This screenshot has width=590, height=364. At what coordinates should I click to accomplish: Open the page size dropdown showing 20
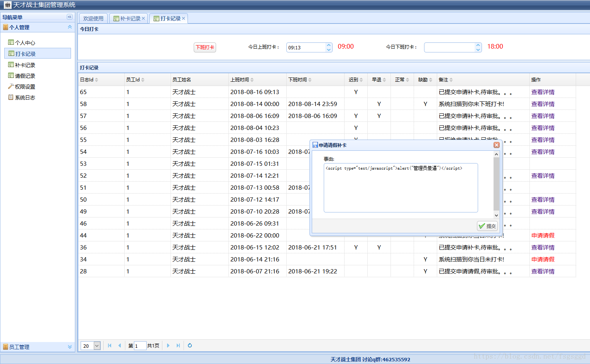pos(97,346)
